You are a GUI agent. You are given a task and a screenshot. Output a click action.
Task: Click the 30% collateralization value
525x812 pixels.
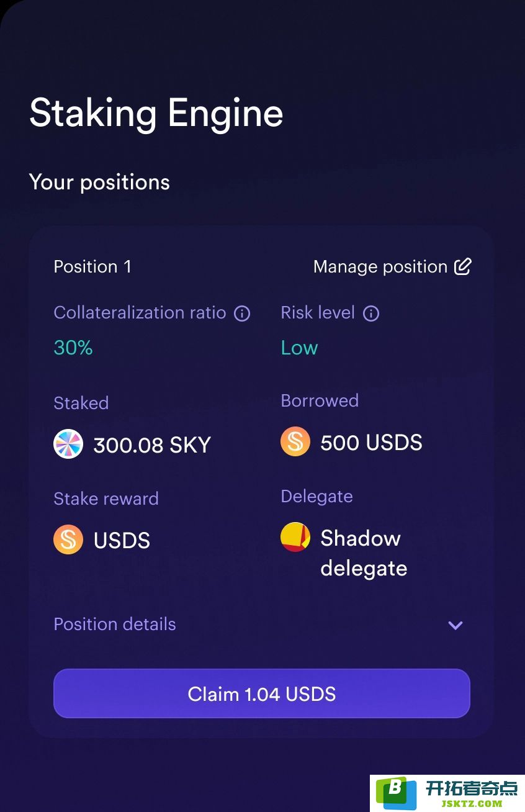click(73, 348)
